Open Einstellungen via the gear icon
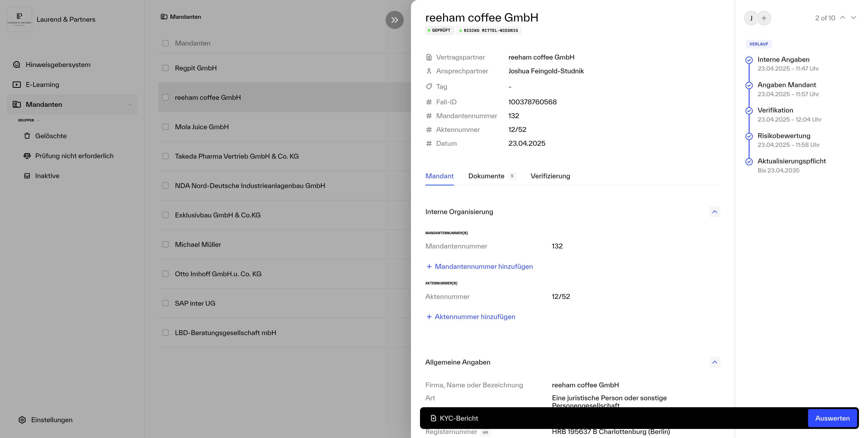This screenshot has width=868, height=438. [22, 420]
